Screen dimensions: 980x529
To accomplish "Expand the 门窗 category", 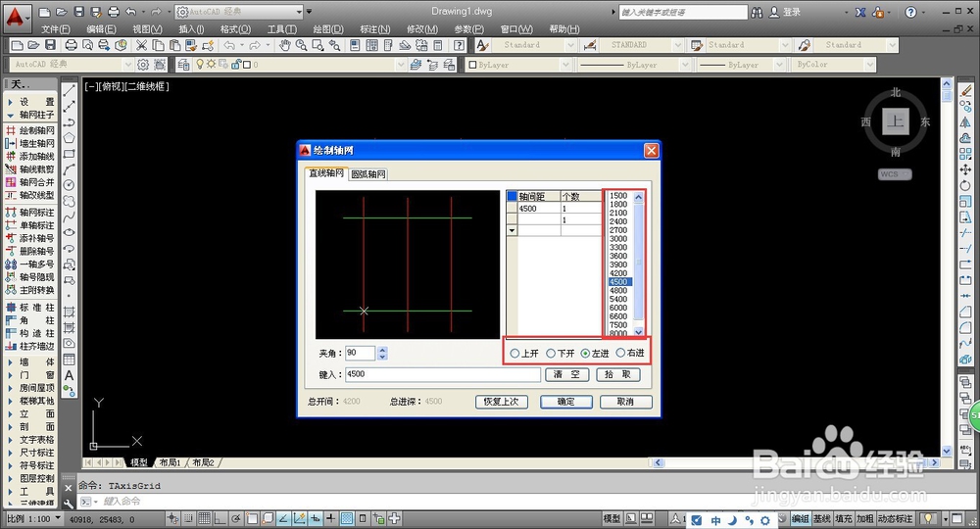I will pyautogui.click(x=30, y=375).
